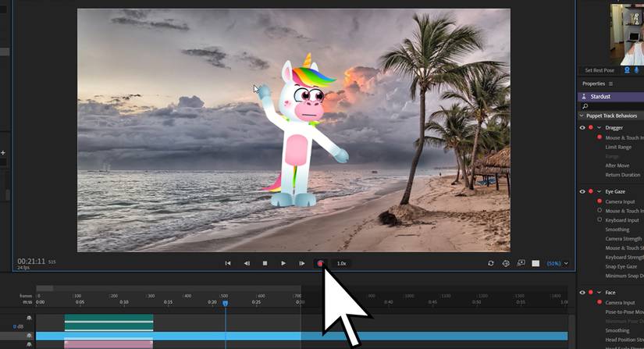Viewport: 644px width, 349px height.
Task: Open the Properties panel menu icon
Action: pos(610,84)
